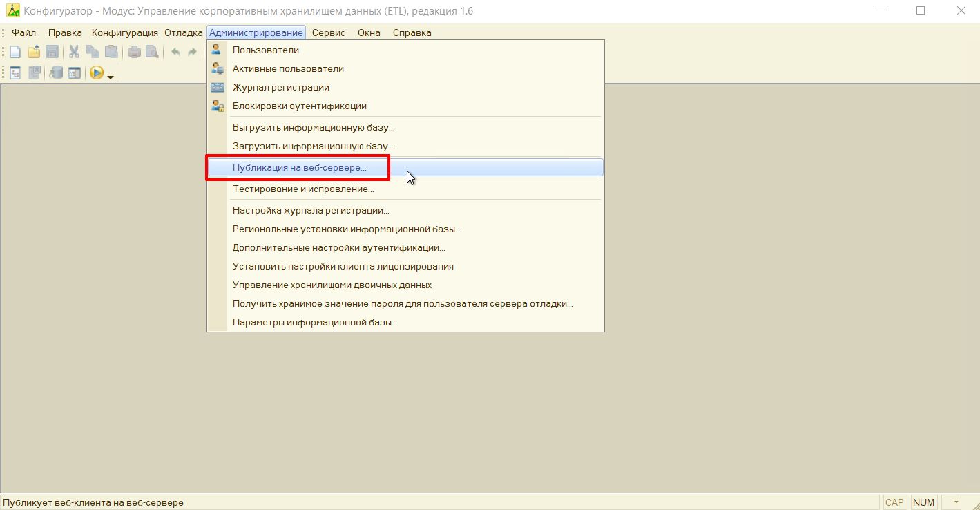Select Пользователи menu entry
This screenshot has height=510, width=980.
click(405, 50)
